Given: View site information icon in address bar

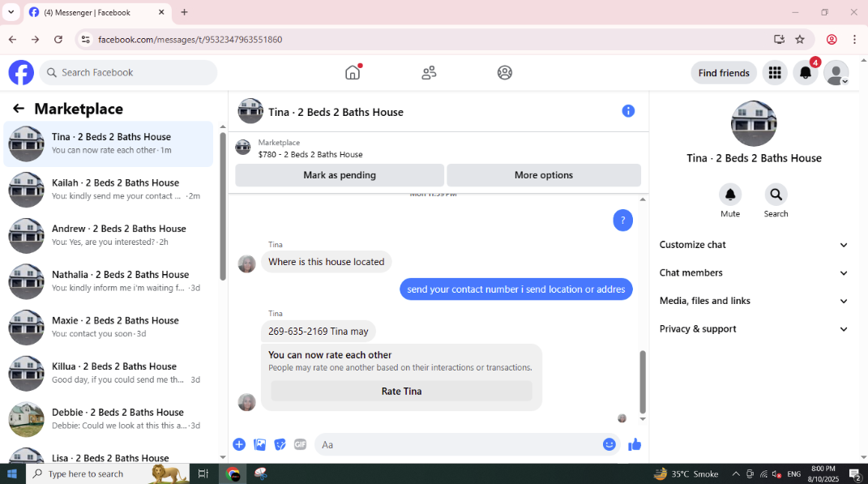Looking at the screenshot, I should [x=85, y=39].
